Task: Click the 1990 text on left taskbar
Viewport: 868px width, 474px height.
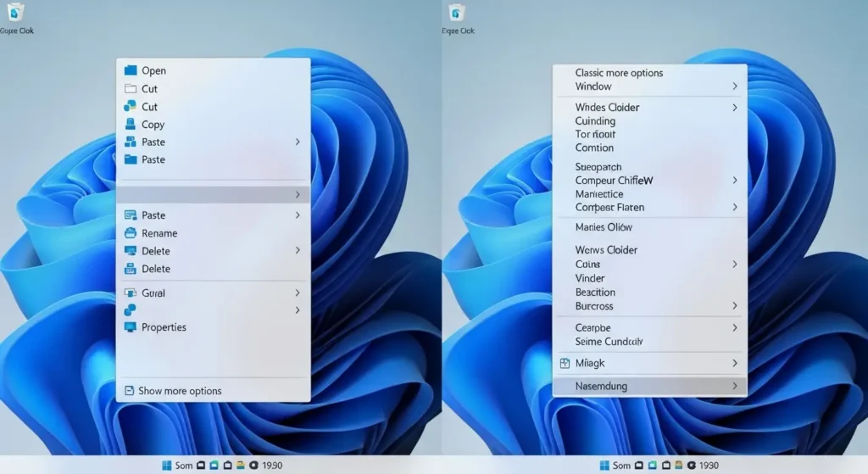Action: tap(272, 466)
